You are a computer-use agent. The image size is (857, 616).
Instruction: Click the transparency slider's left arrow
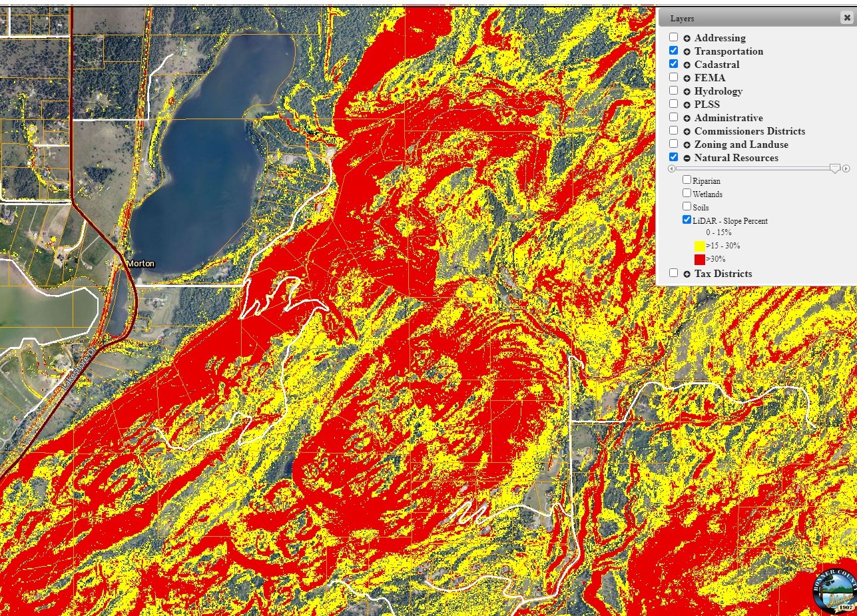tap(671, 169)
